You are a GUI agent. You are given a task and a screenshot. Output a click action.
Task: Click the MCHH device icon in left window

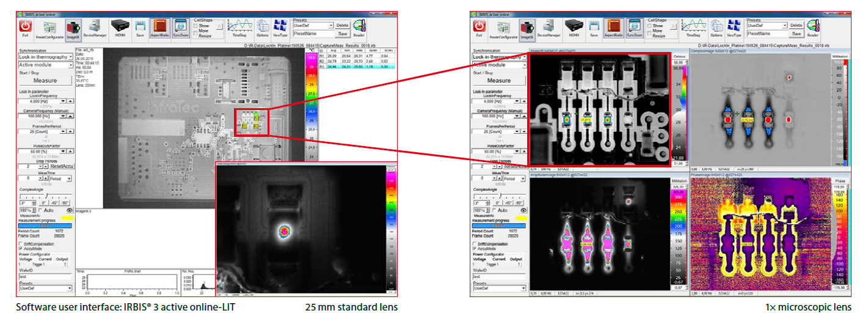coord(119,28)
